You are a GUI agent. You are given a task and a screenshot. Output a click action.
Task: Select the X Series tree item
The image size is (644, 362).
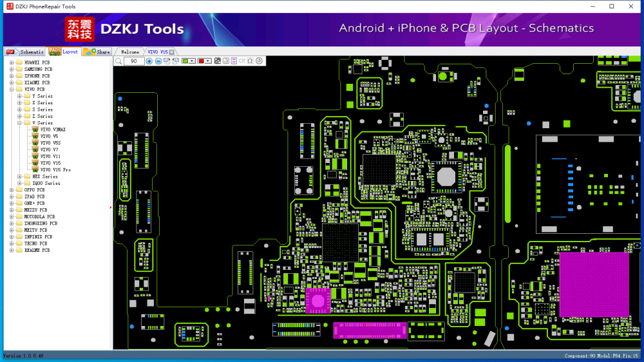coord(43,102)
